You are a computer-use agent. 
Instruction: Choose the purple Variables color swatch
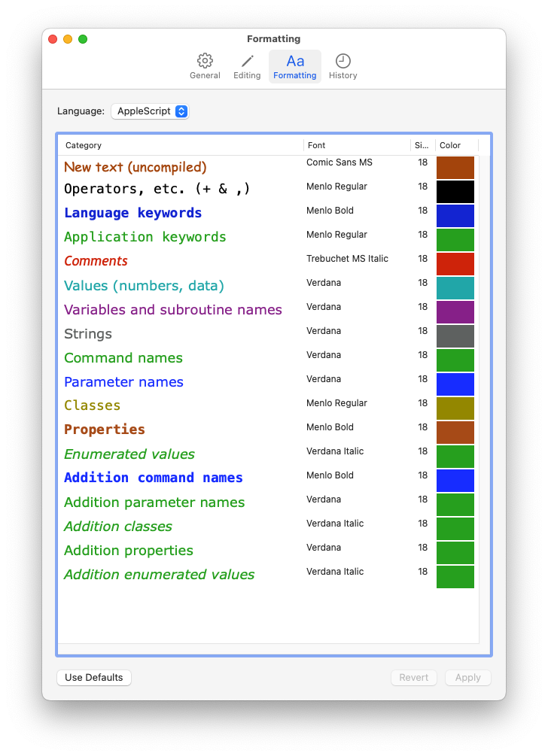click(x=455, y=312)
